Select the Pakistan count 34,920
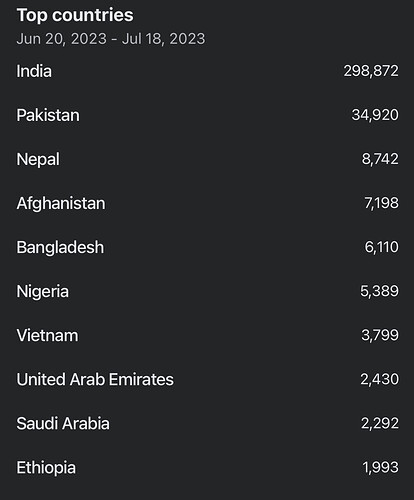Screen dimensions: 414x500 [375, 115]
